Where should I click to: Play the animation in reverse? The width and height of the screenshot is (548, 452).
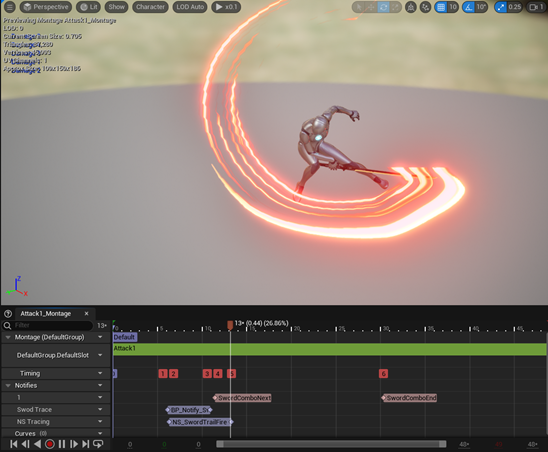pyautogui.click(x=37, y=444)
